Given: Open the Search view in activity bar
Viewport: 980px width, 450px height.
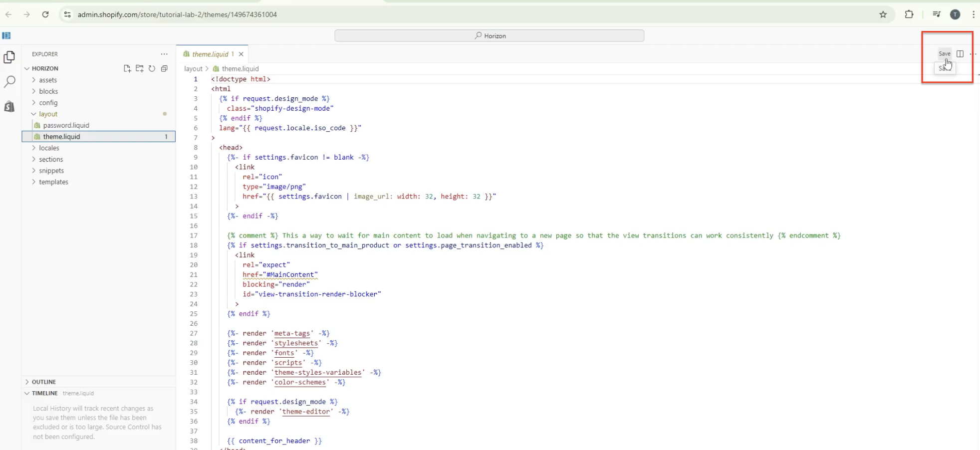Looking at the screenshot, I should (x=9, y=81).
